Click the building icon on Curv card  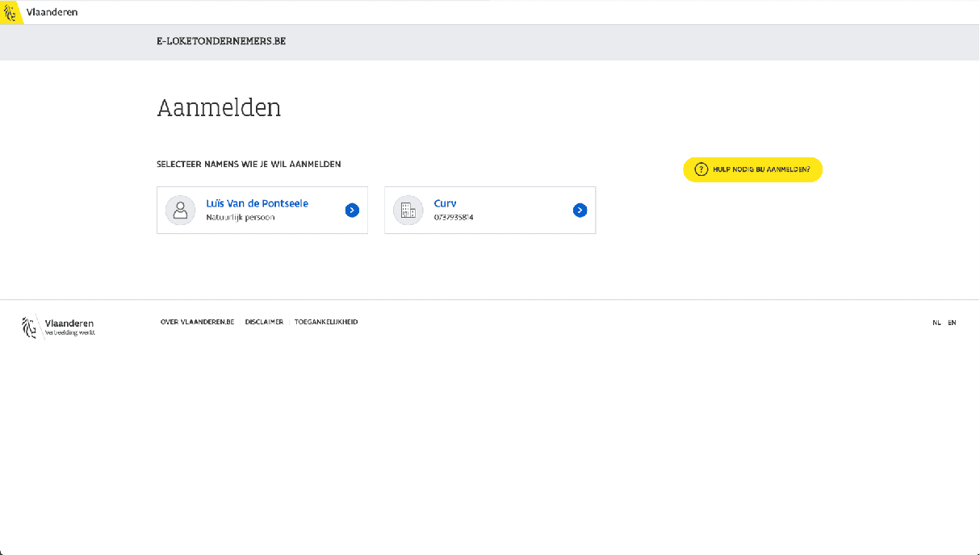(x=408, y=210)
